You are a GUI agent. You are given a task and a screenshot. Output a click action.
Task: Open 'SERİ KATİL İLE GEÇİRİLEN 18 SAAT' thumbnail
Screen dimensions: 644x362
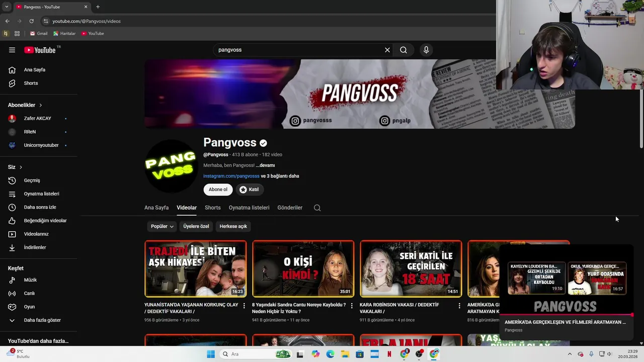point(411,268)
